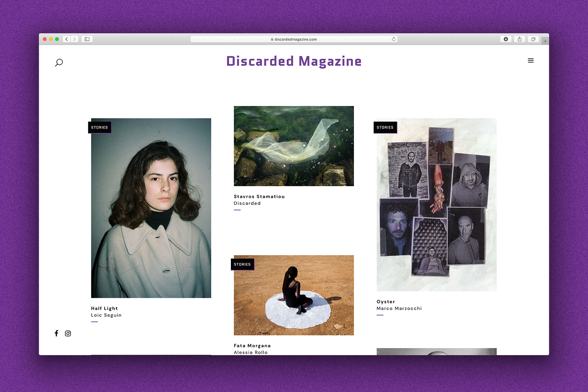Click the Alessia Rollo author name
This screenshot has height=392, width=588.
[250, 352]
